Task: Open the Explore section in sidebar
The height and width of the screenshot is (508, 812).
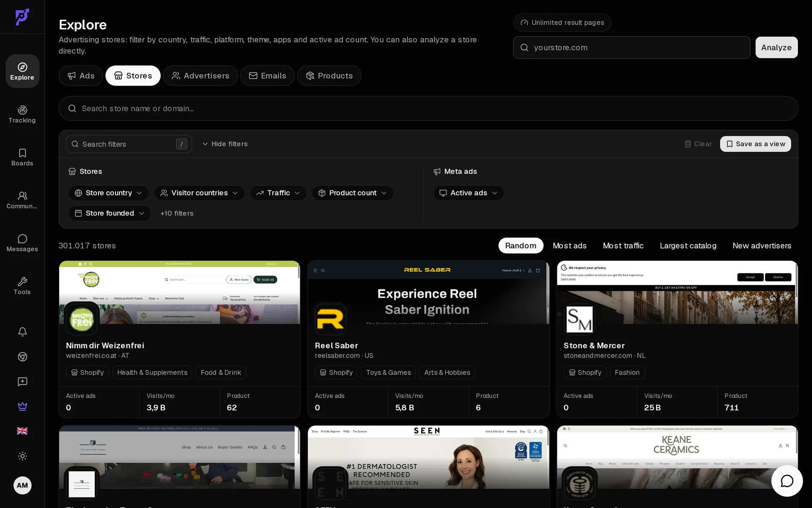Action: (x=22, y=71)
